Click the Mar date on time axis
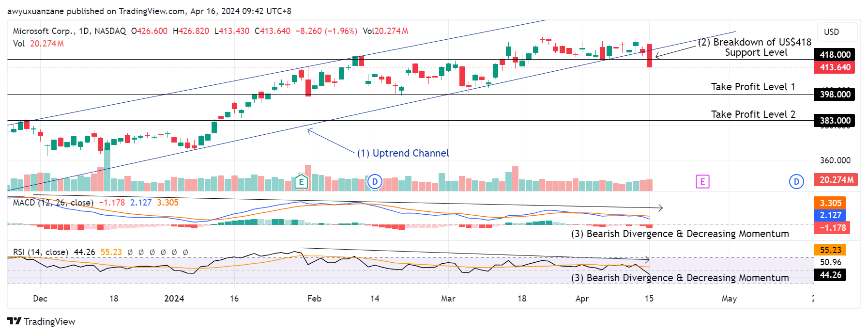Screen dimensions: 868x334 click(448, 299)
